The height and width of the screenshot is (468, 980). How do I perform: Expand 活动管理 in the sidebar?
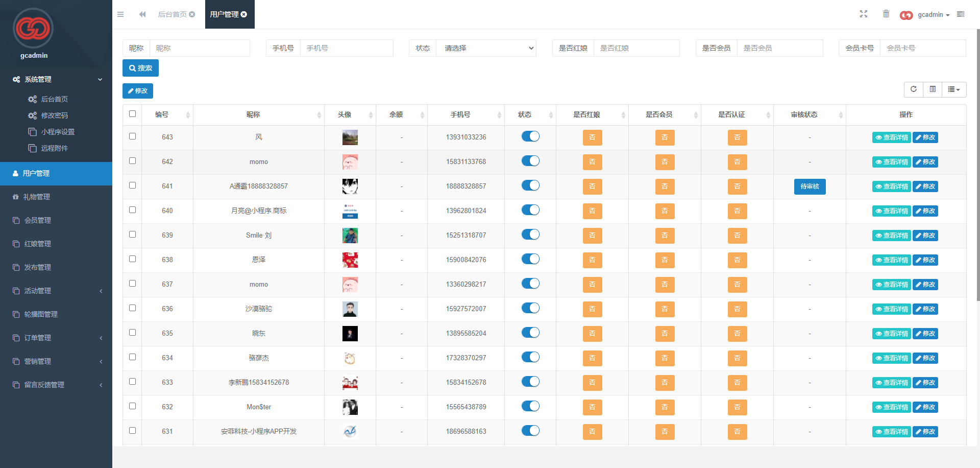pos(56,291)
